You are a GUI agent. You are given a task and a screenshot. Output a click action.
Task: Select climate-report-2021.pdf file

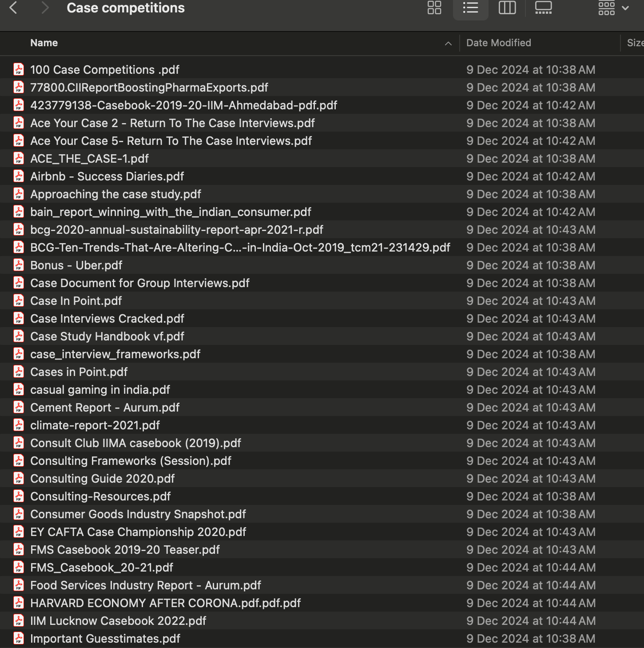(x=322, y=425)
